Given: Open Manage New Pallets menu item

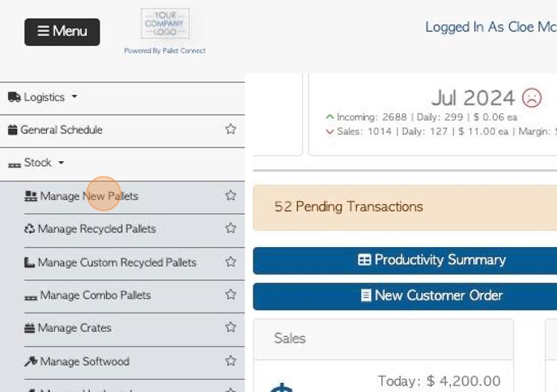Looking at the screenshot, I should pyautogui.click(x=89, y=196).
